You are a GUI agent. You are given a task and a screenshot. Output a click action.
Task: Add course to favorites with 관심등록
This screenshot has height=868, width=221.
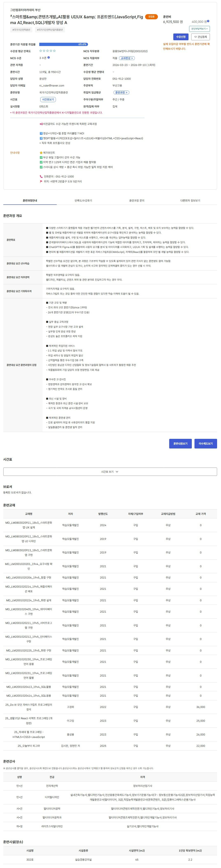click(x=200, y=37)
